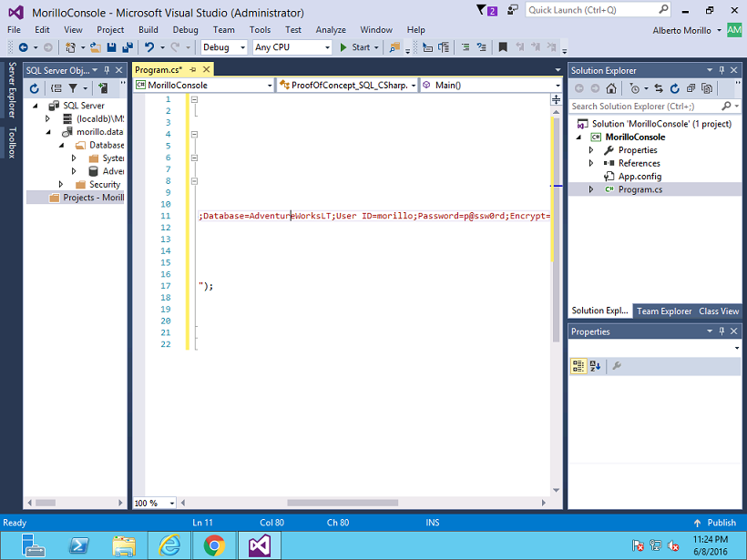The height and width of the screenshot is (560, 747).
Task: Save Program.cs with the single floppy icon
Action: point(111,47)
